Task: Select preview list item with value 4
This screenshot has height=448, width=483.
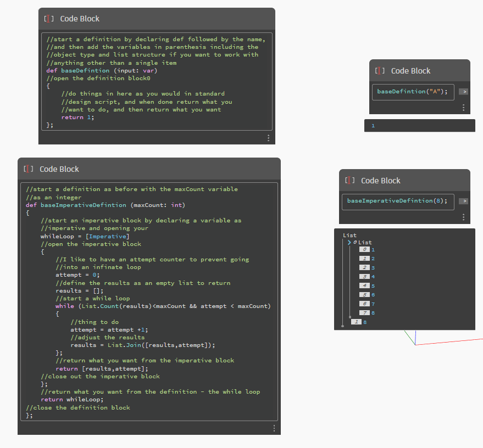Action: tap(367, 277)
